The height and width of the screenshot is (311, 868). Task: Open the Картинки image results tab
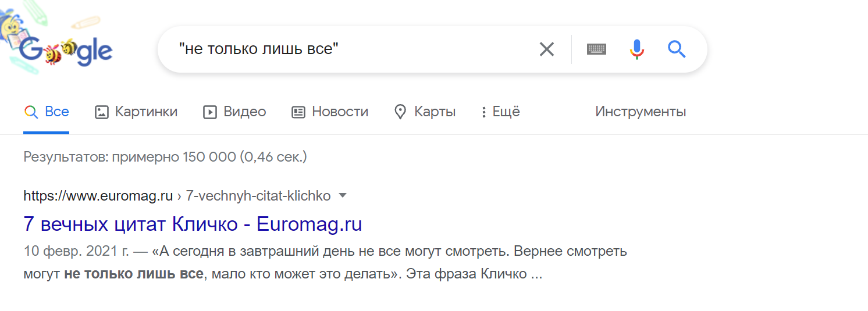click(136, 112)
